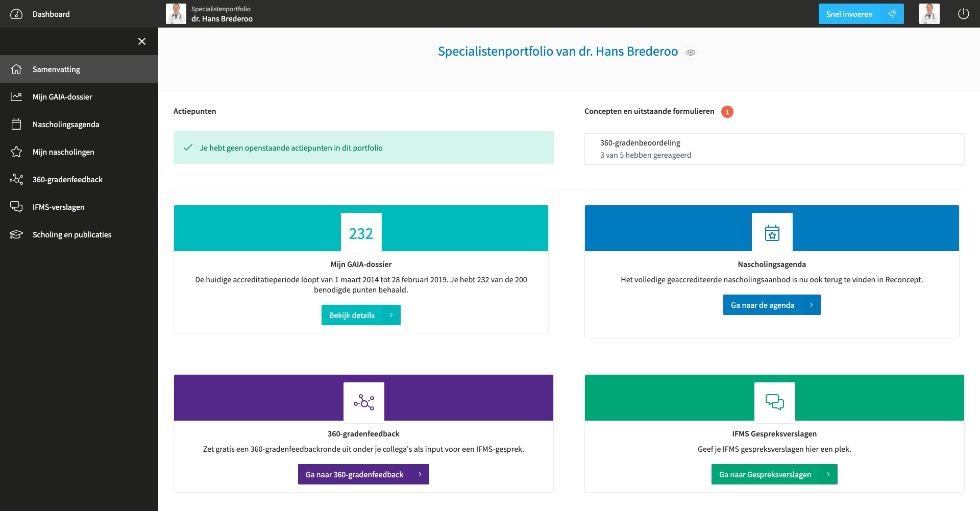Close the sidebar with the X button
Image resolution: width=980 pixels, height=511 pixels.
point(142,41)
